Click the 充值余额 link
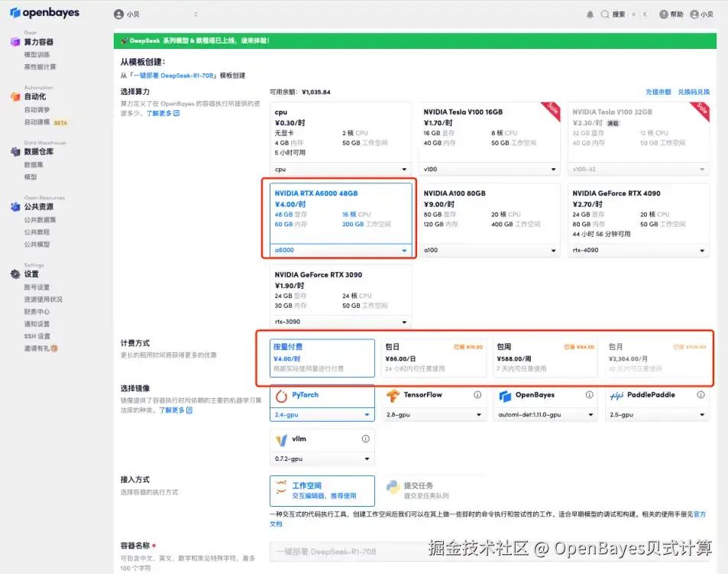 [658, 92]
